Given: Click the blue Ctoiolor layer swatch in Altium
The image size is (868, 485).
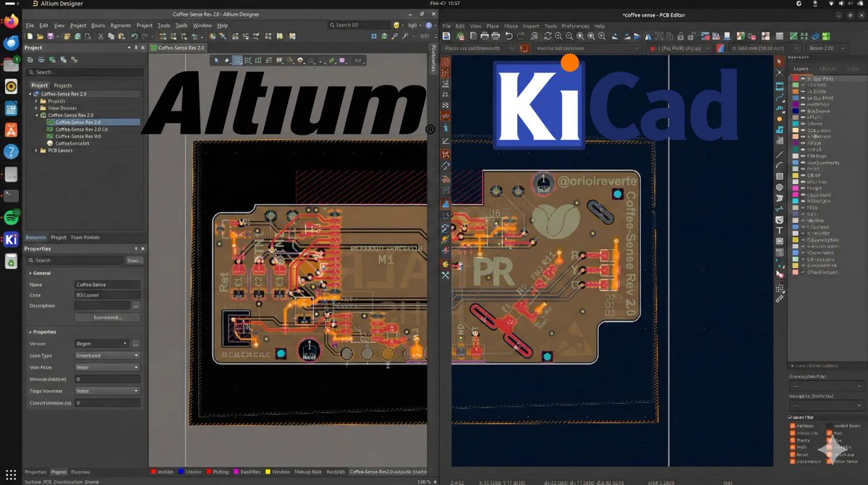Looking at the screenshot, I should (x=182, y=472).
